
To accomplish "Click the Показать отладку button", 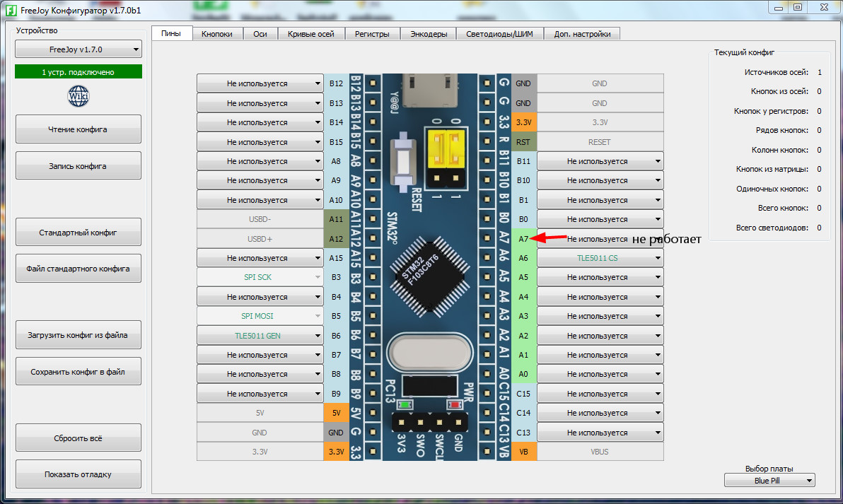I will (79, 474).
